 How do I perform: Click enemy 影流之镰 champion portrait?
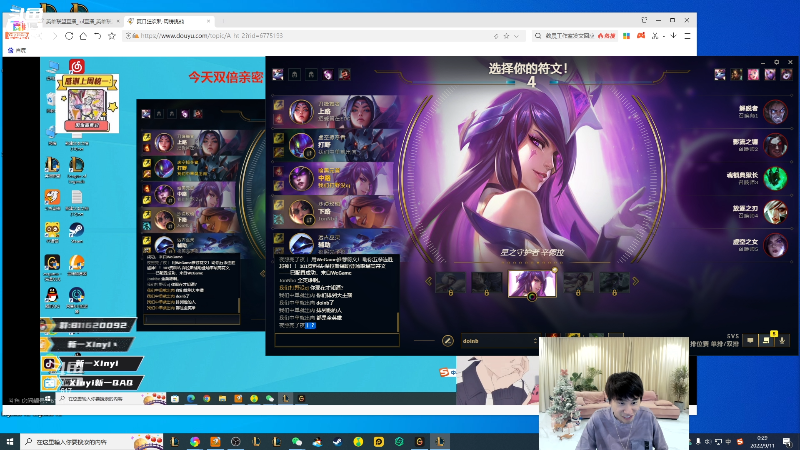click(x=775, y=145)
